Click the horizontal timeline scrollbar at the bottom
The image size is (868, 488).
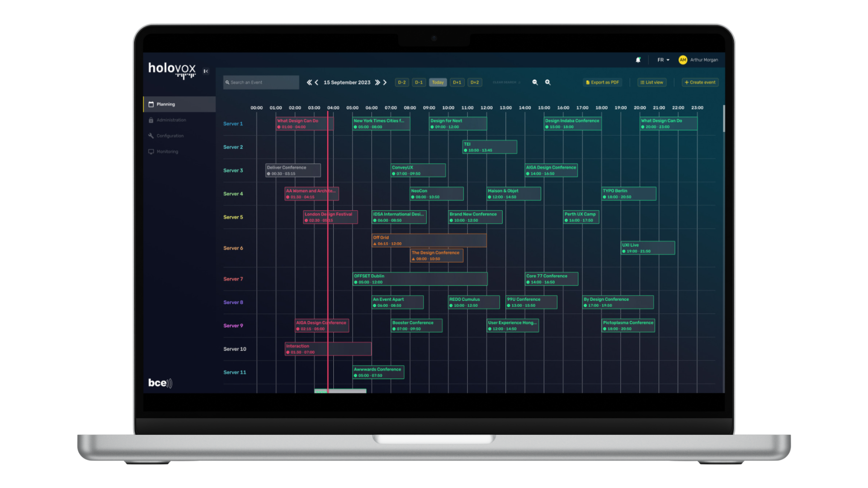(340, 391)
